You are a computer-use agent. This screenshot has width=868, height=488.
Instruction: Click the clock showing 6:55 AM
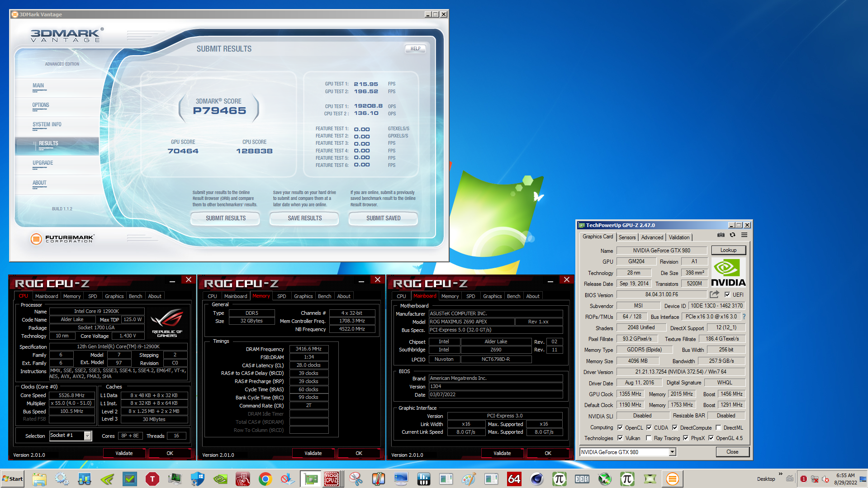pyautogui.click(x=845, y=475)
